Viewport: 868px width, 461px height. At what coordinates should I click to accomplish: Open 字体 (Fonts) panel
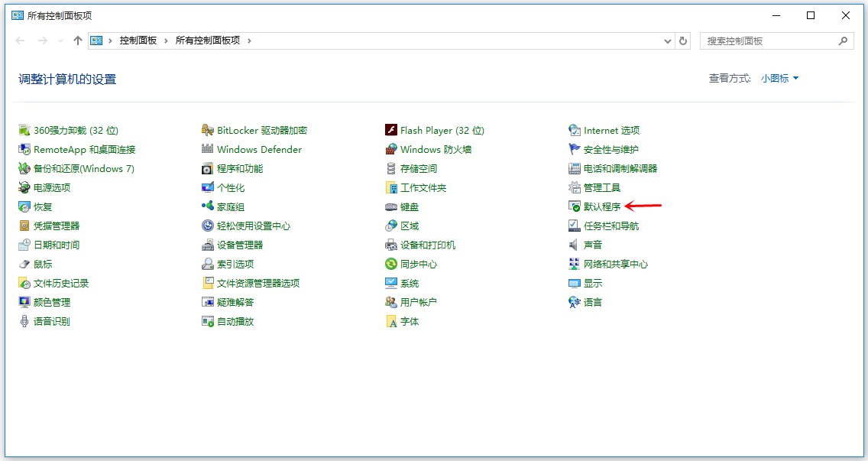pyautogui.click(x=410, y=321)
